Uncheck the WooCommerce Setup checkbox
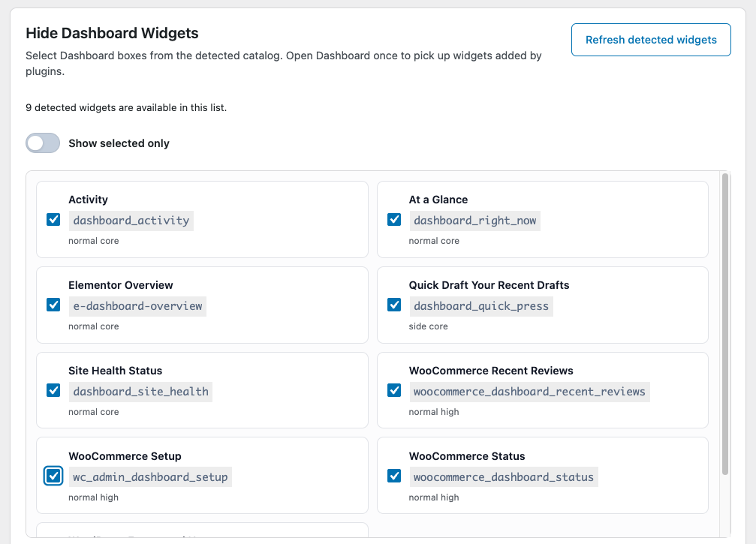 point(53,476)
